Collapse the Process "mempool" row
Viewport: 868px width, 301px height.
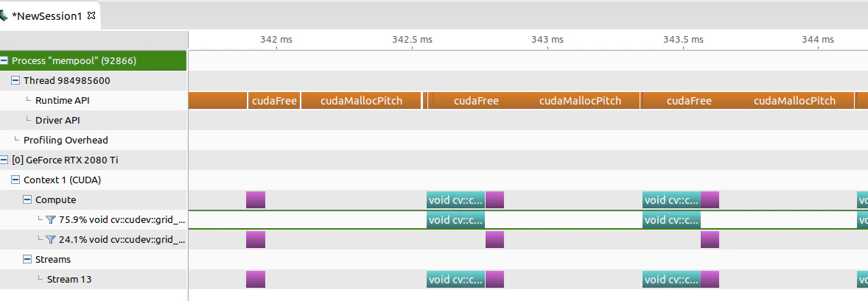coord(4,61)
